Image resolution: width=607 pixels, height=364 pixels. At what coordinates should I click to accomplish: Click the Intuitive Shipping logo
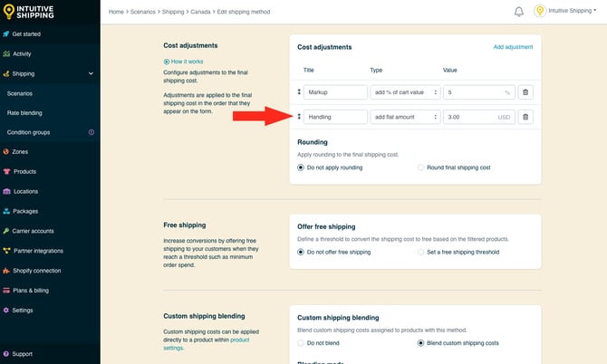(x=29, y=12)
